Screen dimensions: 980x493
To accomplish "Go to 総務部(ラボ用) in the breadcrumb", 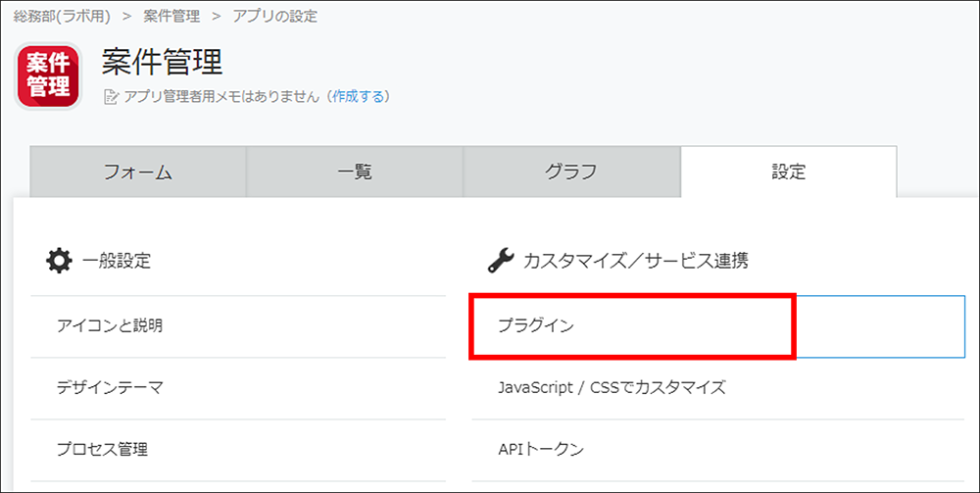I will point(63,17).
